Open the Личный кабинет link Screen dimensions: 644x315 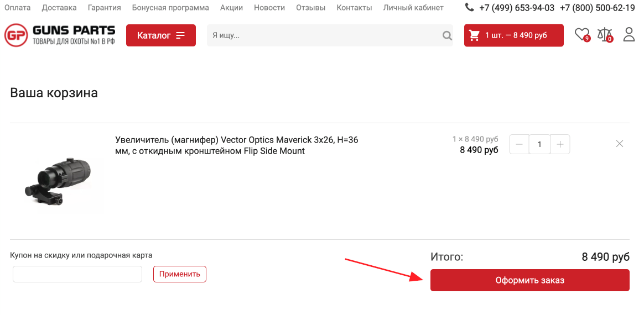pos(413,8)
